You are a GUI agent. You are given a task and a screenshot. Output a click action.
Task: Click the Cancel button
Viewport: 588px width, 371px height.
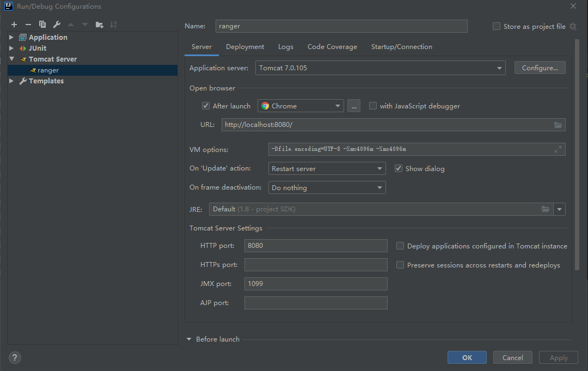click(513, 357)
